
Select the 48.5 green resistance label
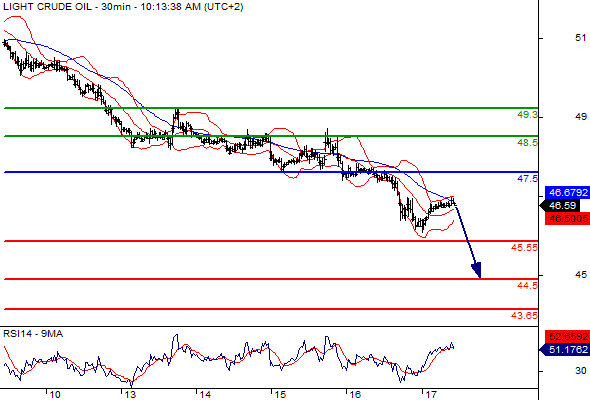point(527,143)
